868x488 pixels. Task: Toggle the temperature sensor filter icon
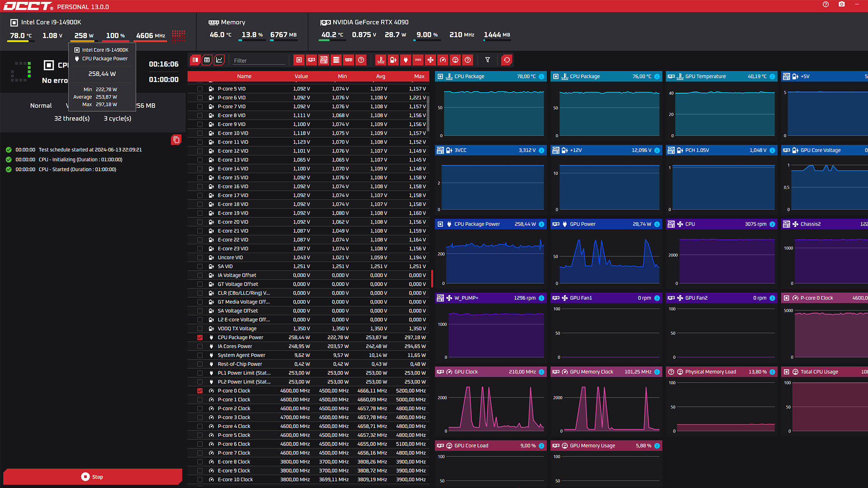(381, 60)
